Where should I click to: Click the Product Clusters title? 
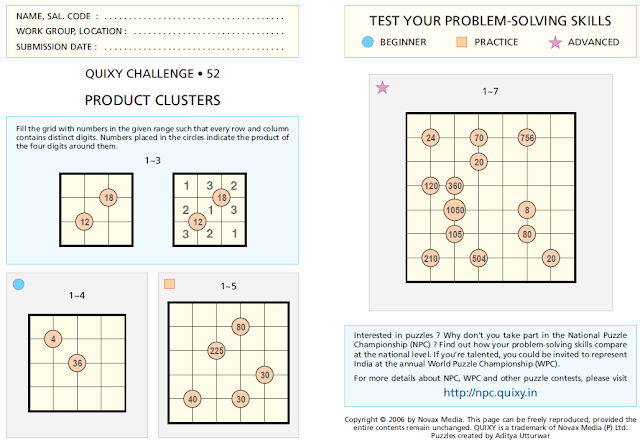(x=152, y=100)
